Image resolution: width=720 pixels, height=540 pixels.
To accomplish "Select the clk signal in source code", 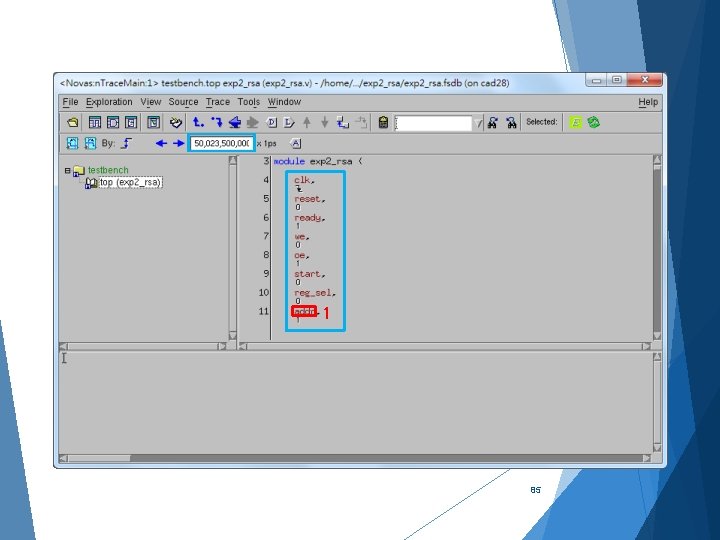I will tap(302, 180).
